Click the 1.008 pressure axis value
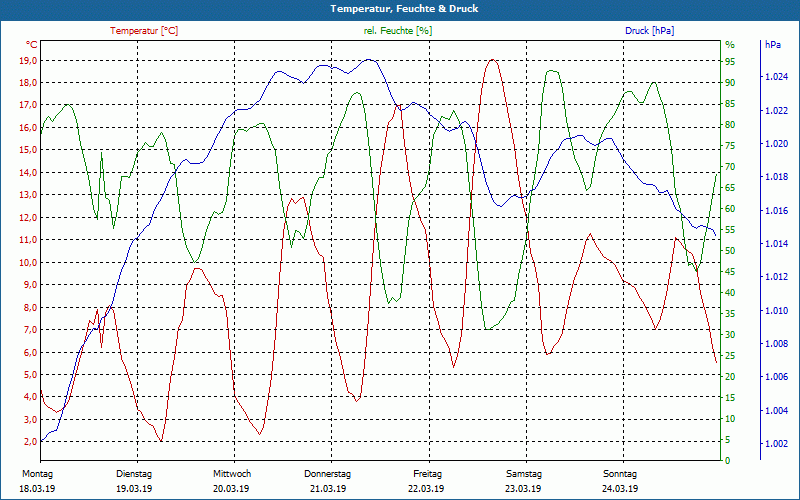 [776, 344]
